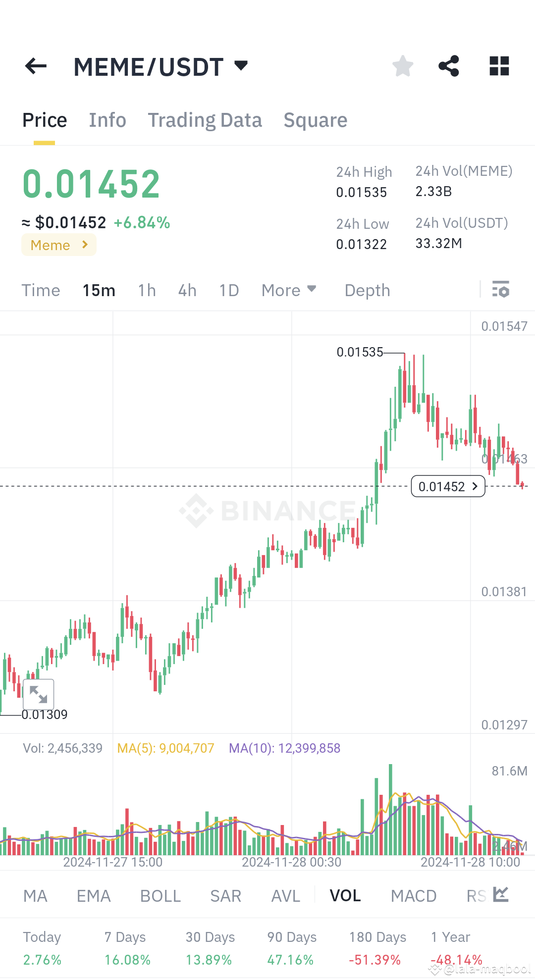This screenshot has height=980, width=535.
Task: Switch to the Trading Data tab
Action: coord(205,119)
